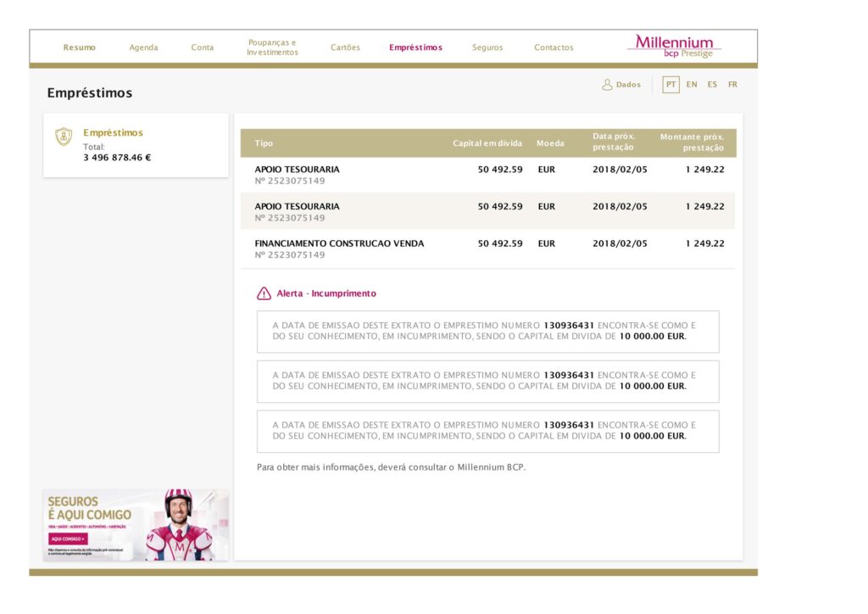Select the PT language option
The width and height of the screenshot is (868, 614).
pyautogui.click(x=669, y=84)
